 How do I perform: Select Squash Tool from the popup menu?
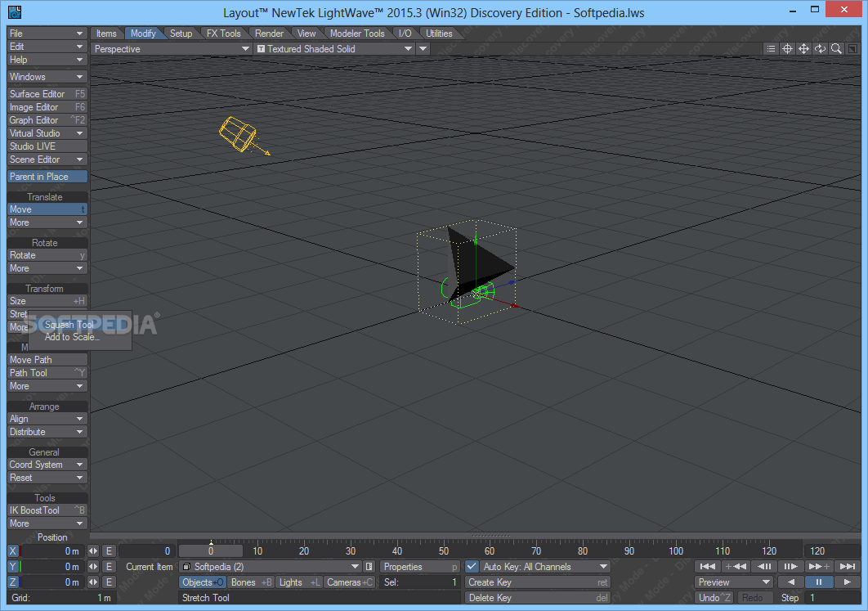(69, 325)
